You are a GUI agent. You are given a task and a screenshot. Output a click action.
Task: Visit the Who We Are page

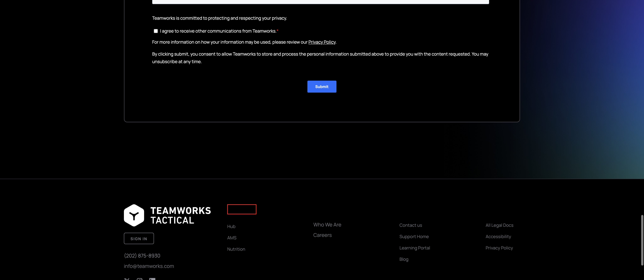point(327,225)
